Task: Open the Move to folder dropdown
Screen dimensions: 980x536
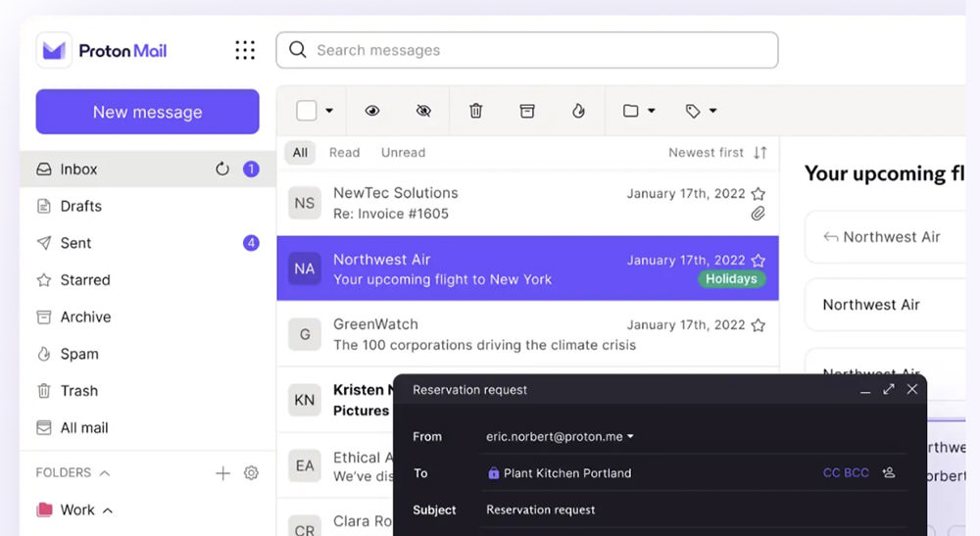Action: 639,111
